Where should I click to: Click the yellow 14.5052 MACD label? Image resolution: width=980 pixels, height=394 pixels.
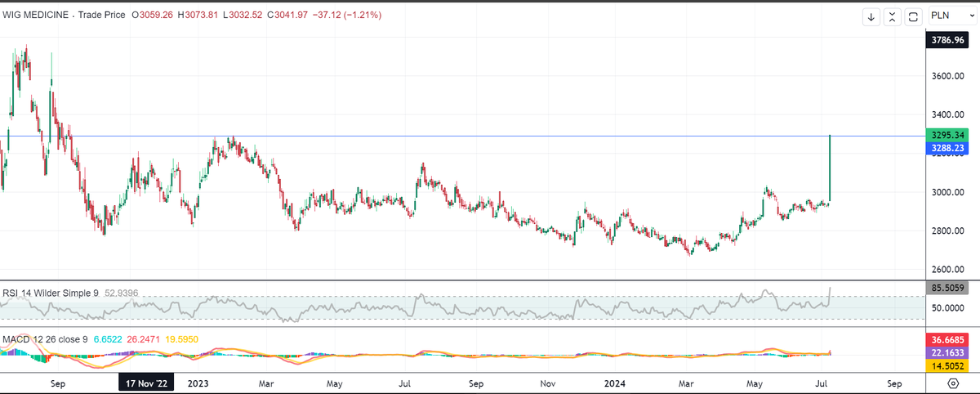[947, 366]
